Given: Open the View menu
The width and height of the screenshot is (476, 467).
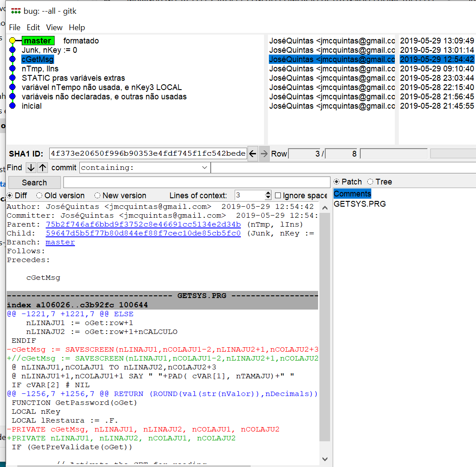Looking at the screenshot, I should [x=54, y=27].
